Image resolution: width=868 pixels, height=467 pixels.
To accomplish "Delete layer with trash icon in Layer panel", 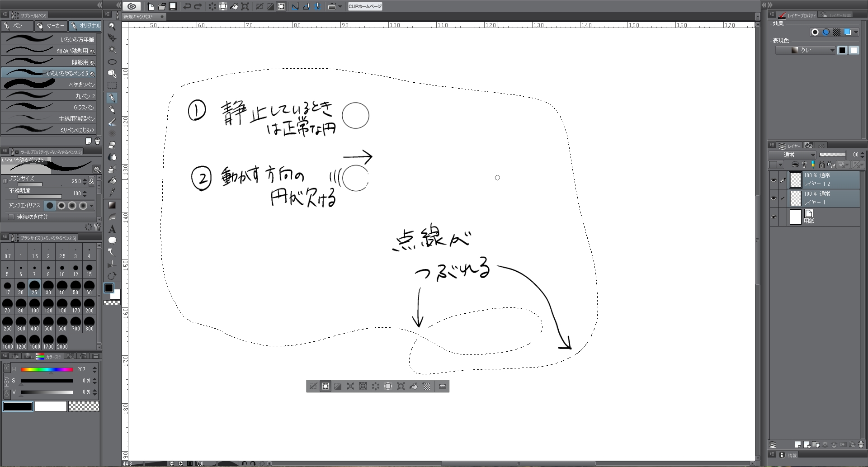I will click(x=861, y=444).
